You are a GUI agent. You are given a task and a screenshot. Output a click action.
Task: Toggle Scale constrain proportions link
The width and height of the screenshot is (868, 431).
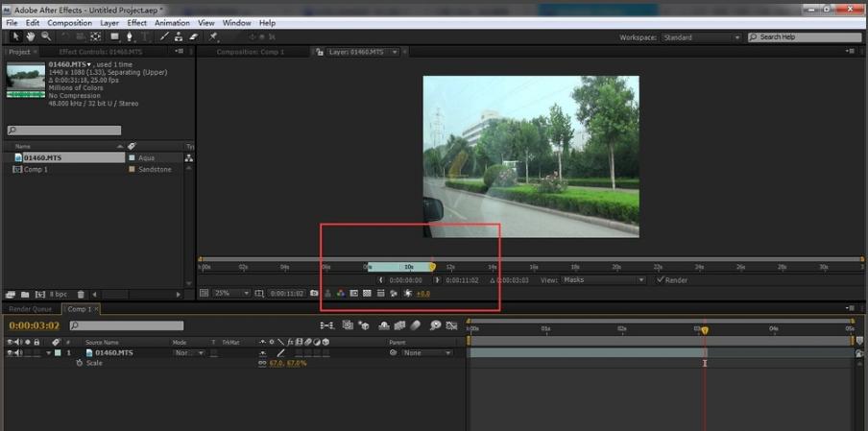coord(262,363)
